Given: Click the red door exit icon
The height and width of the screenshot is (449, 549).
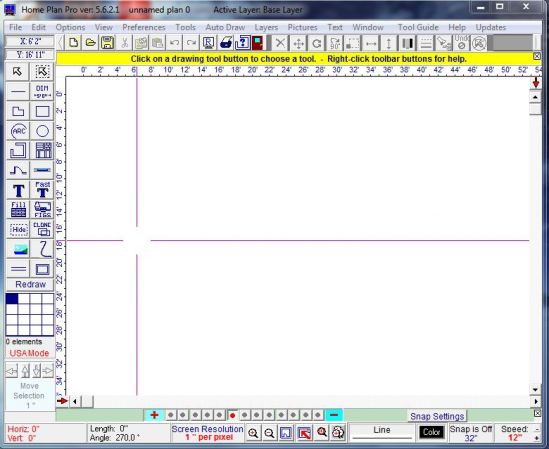Looking at the screenshot, I should click(x=257, y=43).
